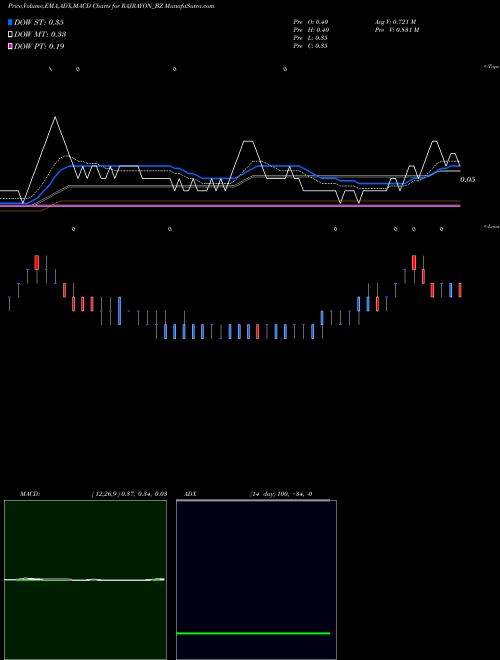
Task: Click the Tops marker label
Action: [492, 67]
